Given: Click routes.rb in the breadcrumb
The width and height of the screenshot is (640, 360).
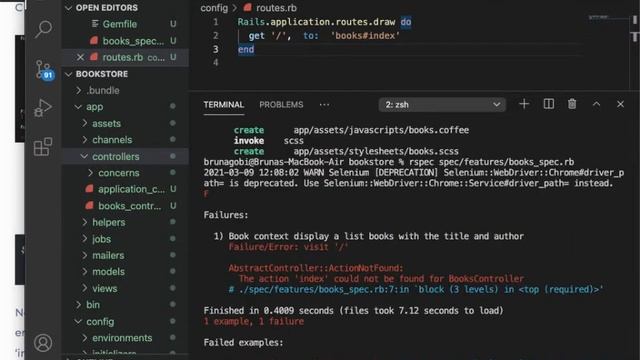Looking at the screenshot, I should pos(276,8).
